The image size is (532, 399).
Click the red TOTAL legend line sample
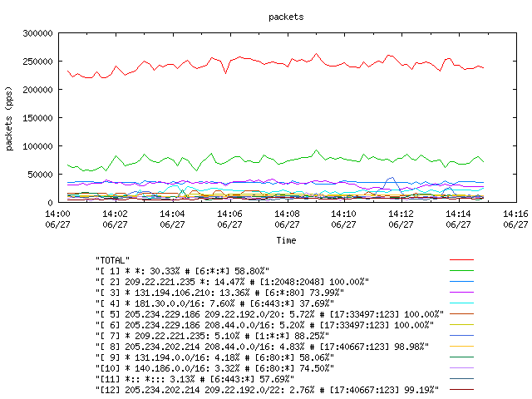pos(461,260)
